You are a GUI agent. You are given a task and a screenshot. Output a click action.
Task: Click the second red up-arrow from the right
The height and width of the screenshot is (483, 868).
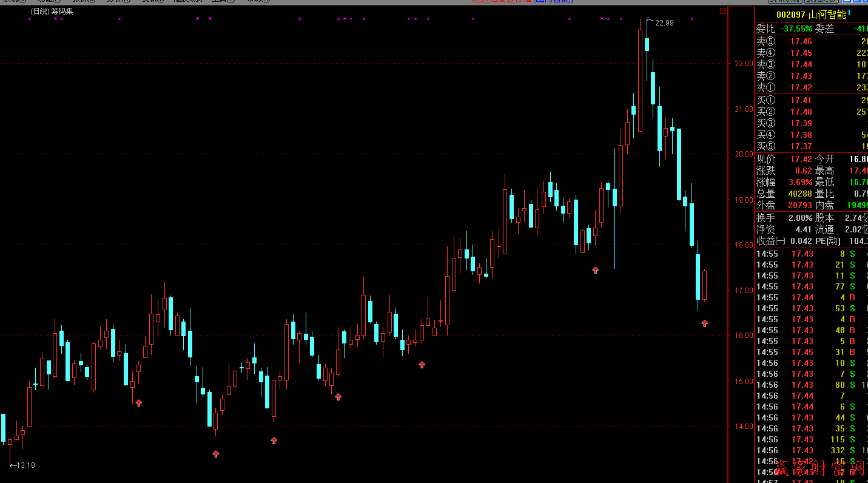click(595, 270)
